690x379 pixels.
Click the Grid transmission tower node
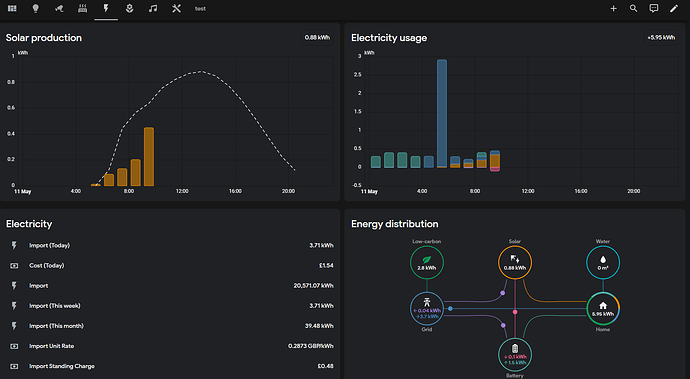[x=427, y=309]
